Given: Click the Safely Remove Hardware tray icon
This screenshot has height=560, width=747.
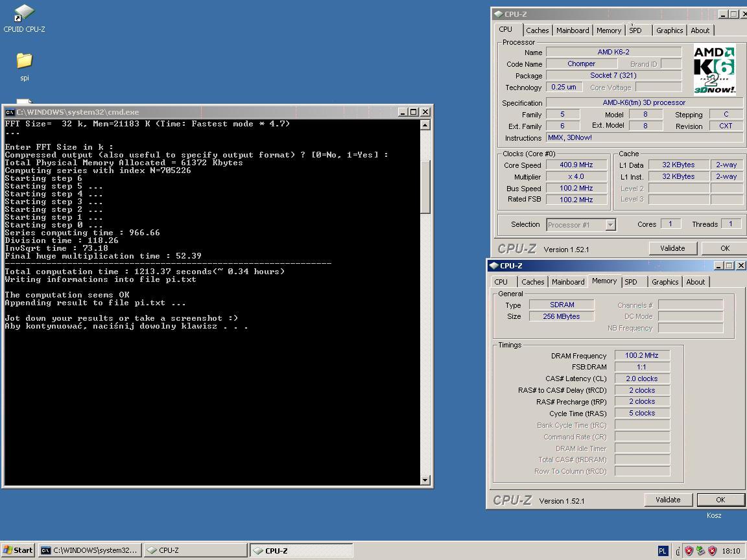Looking at the screenshot, I should (x=700, y=551).
